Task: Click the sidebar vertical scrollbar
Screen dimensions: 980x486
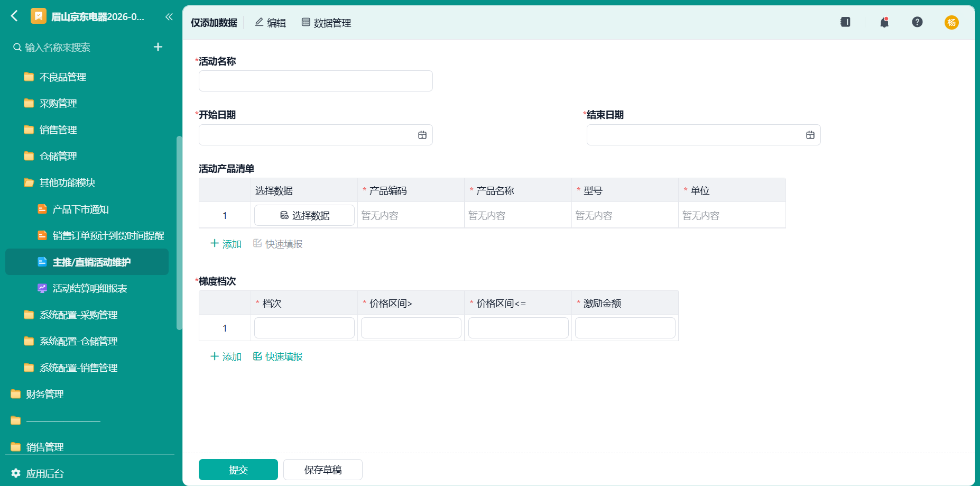Action: tap(179, 233)
